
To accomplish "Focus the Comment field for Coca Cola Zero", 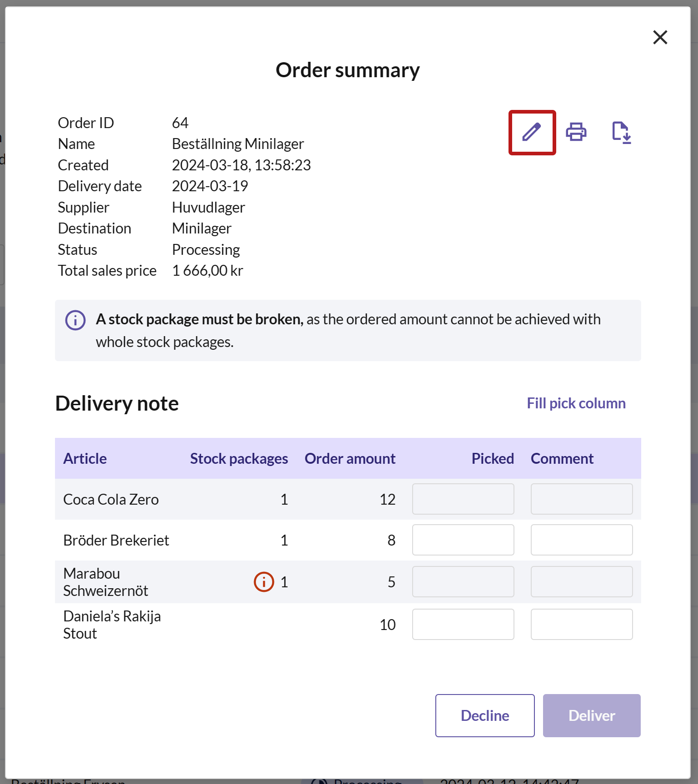I will tap(582, 499).
